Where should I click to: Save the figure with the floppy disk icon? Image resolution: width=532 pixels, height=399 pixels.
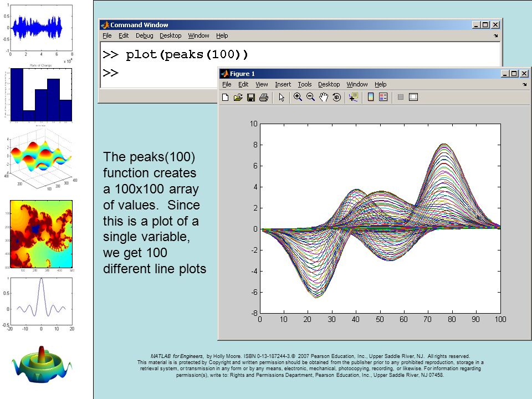click(x=250, y=98)
